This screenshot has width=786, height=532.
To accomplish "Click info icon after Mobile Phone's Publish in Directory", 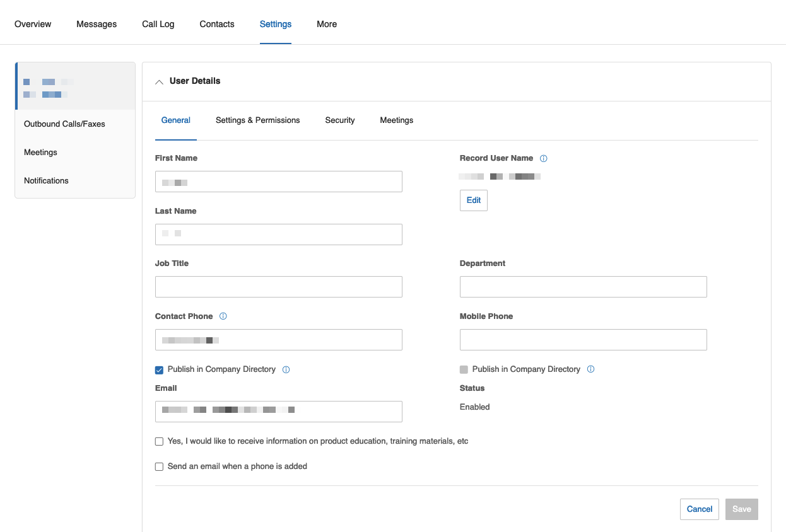I will (590, 369).
